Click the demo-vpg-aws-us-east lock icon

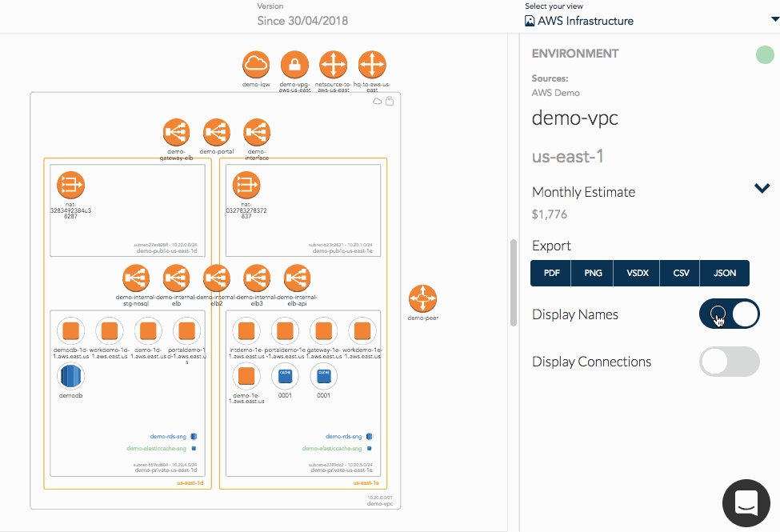(294, 65)
